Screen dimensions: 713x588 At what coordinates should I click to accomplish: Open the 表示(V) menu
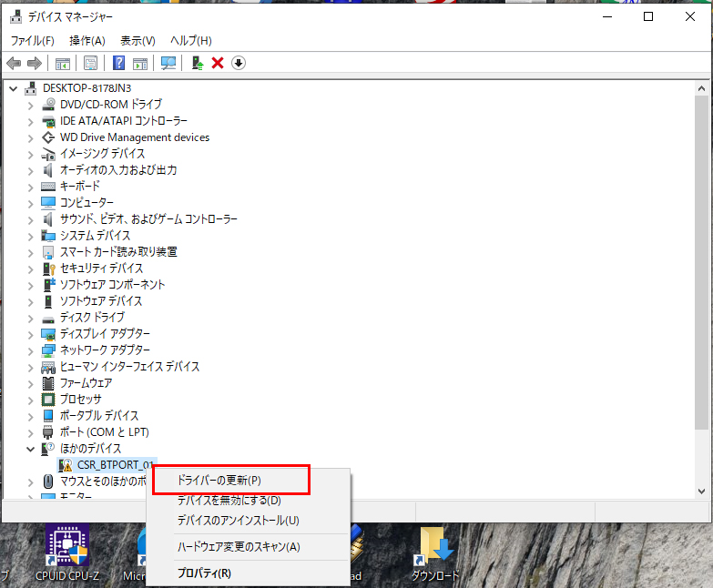click(x=138, y=41)
